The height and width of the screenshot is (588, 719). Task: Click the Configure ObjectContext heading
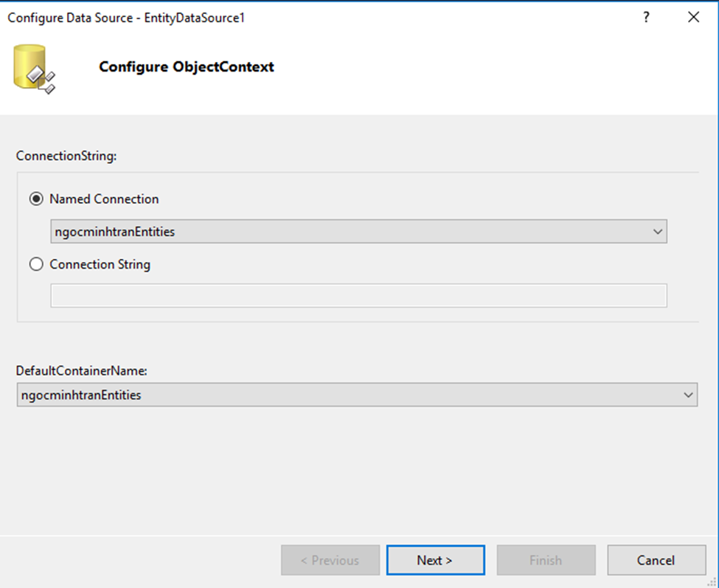tap(186, 67)
